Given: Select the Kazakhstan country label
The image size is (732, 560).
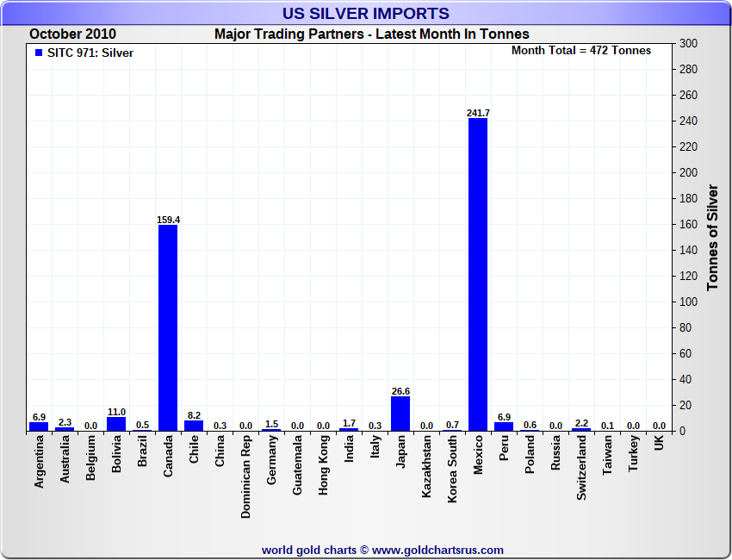Looking at the screenshot, I should point(426,466).
